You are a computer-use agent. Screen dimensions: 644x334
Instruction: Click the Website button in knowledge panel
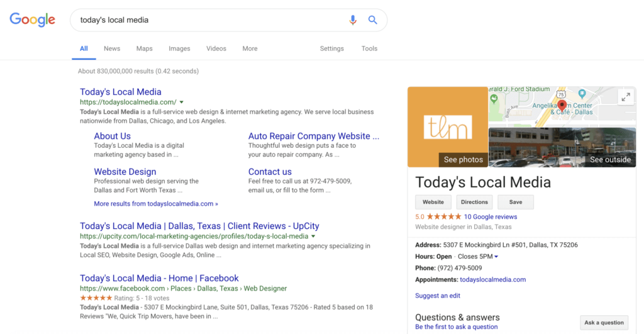coord(433,202)
